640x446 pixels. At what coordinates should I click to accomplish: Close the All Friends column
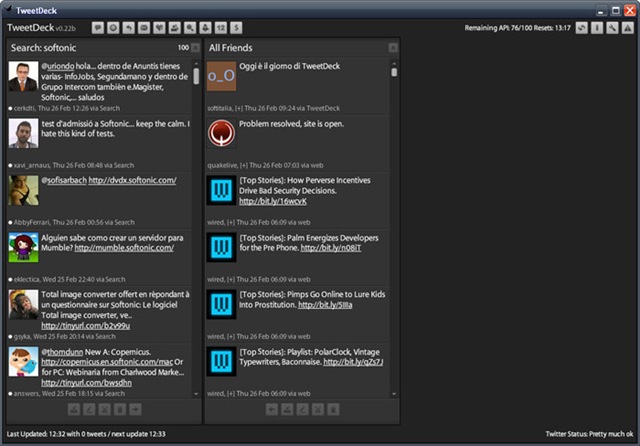tap(393, 48)
